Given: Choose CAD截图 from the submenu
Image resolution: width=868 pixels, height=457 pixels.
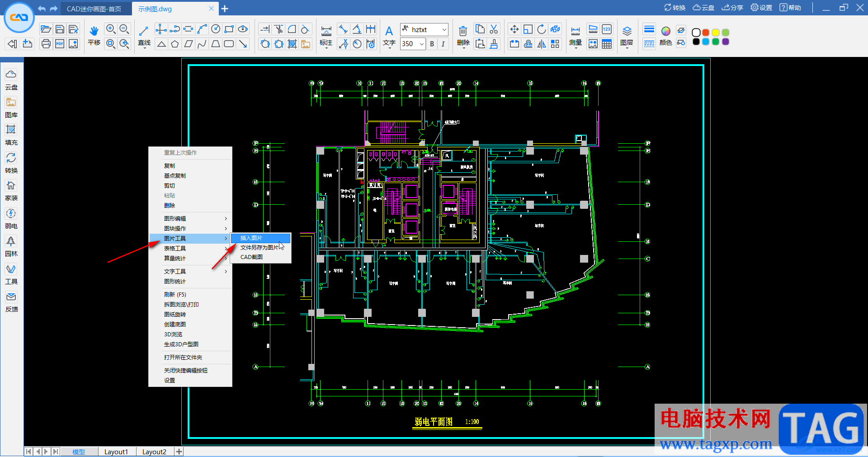Looking at the screenshot, I should pos(261,257).
